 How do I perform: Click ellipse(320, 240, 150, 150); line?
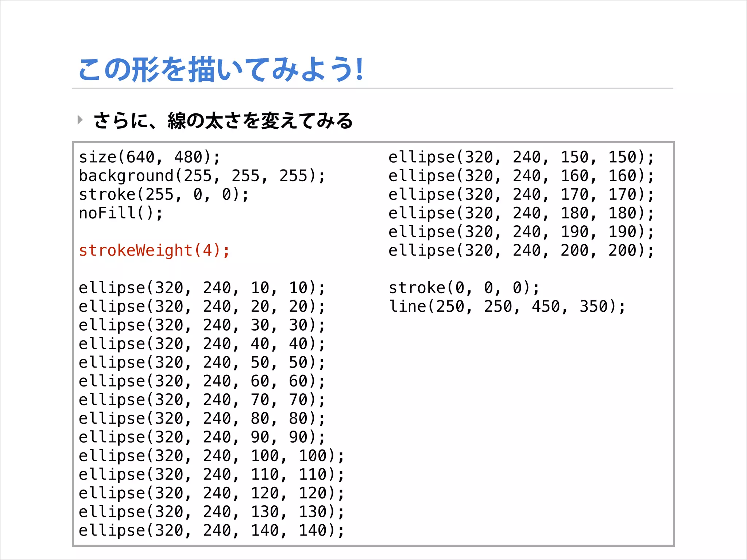tap(521, 157)
